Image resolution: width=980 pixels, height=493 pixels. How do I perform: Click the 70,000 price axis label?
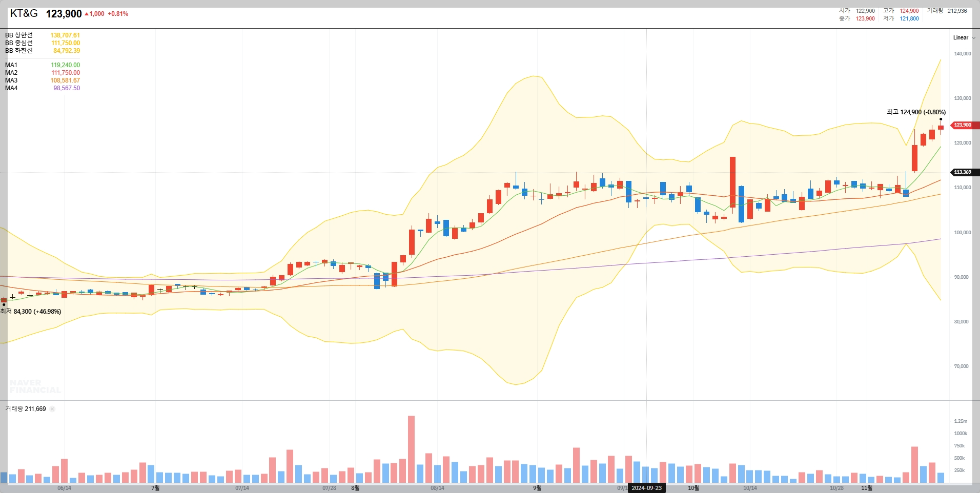point(961,366)
